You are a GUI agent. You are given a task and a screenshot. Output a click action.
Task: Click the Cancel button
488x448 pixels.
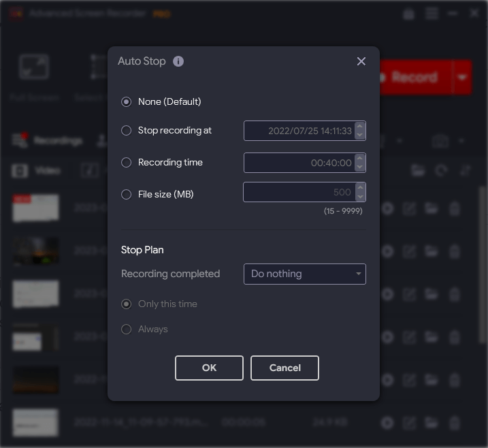(x=284, y=368)
